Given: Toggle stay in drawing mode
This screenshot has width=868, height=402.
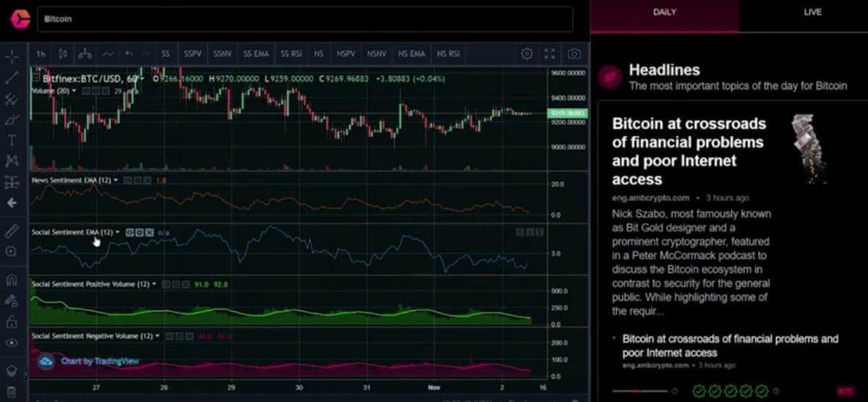Looking at the screenshot, I should pyautogui.click(x=12, y=300).
